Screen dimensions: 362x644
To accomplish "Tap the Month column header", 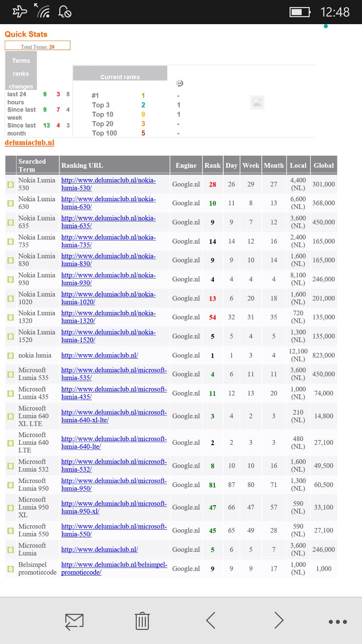I will coord(274,165).
